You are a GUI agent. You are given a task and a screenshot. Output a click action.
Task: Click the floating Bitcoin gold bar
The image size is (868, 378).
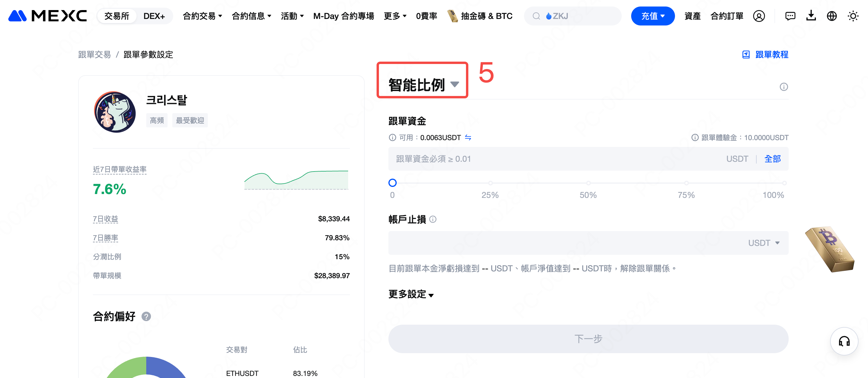coord(830,249)
